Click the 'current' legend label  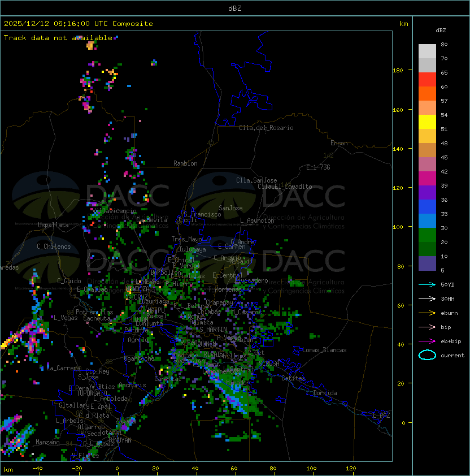(x=452, y=356)
